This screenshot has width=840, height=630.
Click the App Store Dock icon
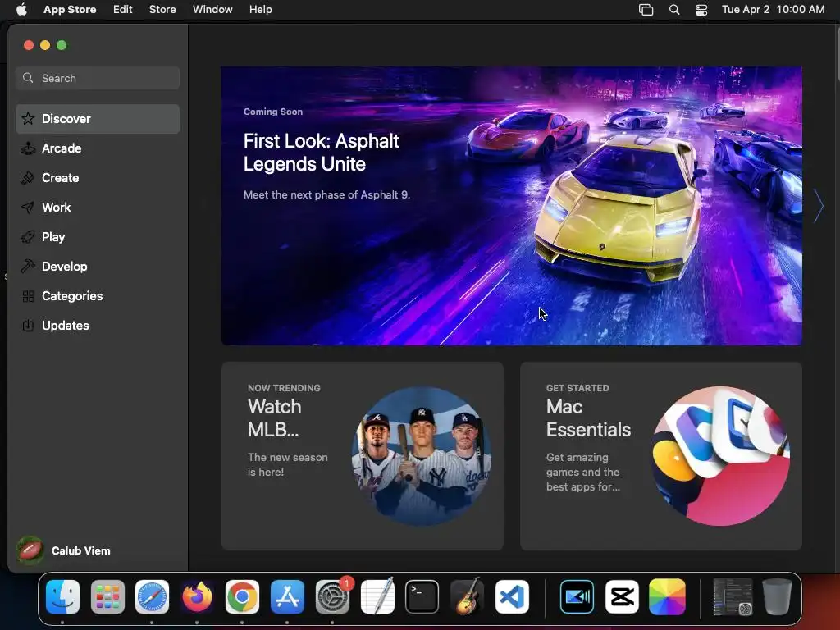(287, 597)
